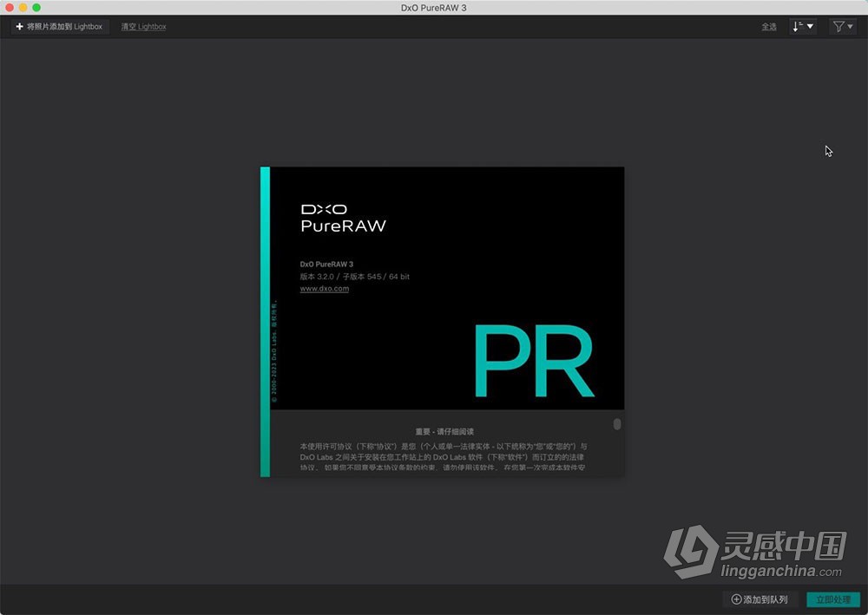868x615 pixels.
Task: Open the sort order dropdown
Action: 803,27
